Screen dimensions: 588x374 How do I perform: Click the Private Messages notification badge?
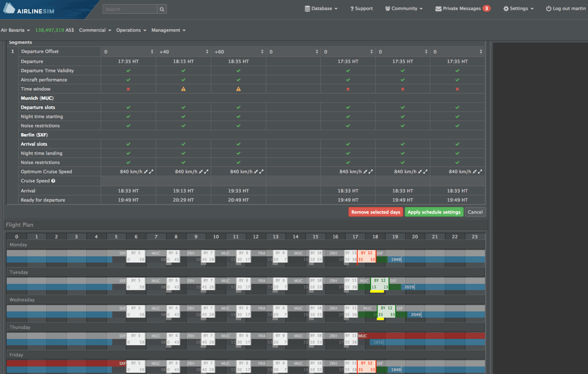coord(487,9)
